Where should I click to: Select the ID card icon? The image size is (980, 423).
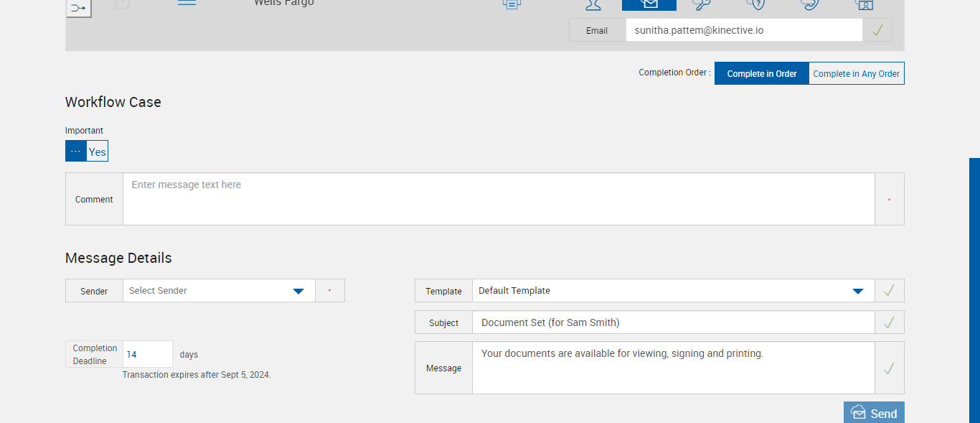[864, 4]
